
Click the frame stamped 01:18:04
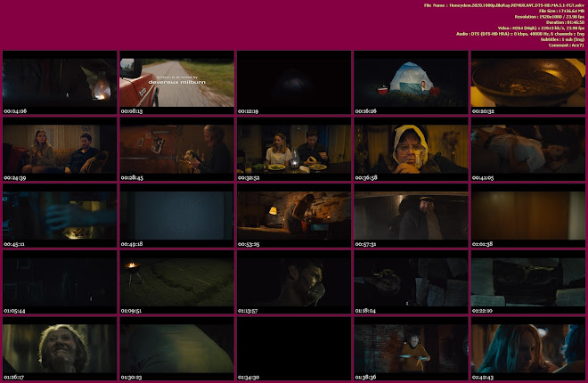[411, 282]
